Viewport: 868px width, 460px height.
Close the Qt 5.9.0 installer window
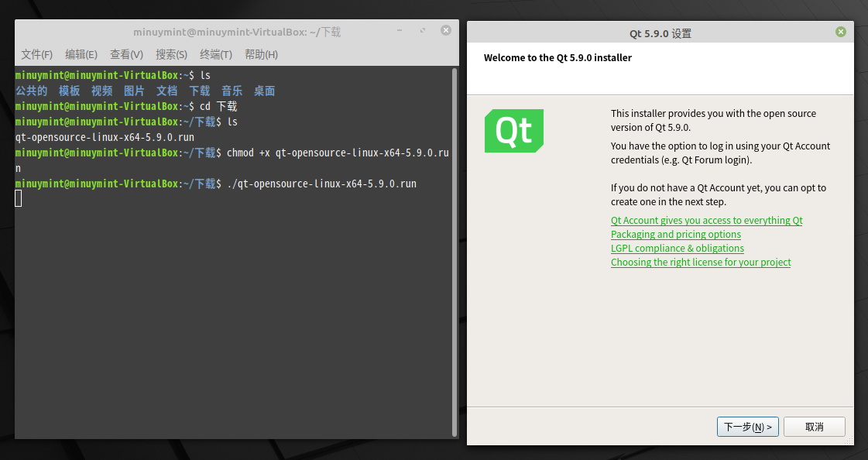coord(840,32)
